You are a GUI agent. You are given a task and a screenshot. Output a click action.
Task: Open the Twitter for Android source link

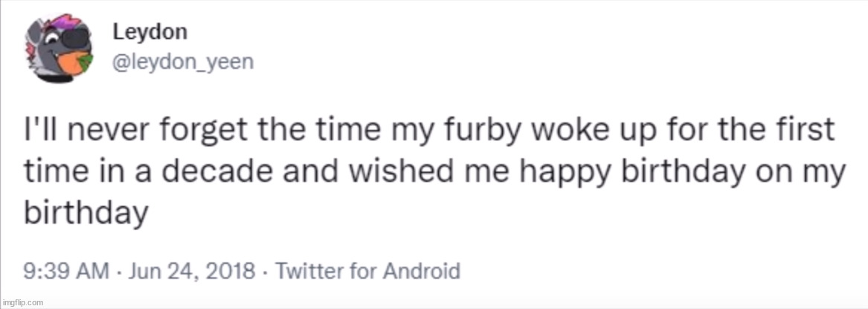(x=367, y=271)
